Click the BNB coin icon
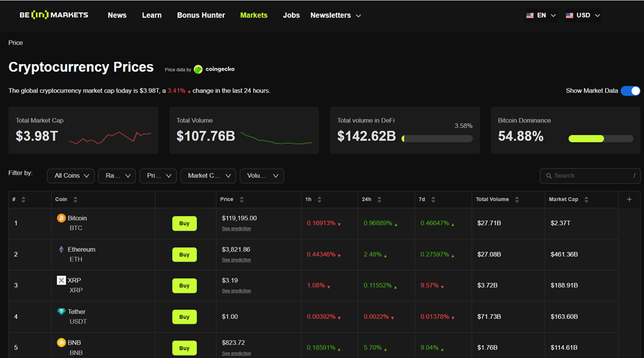Screen dimensions: 644x358 [61, 343]
